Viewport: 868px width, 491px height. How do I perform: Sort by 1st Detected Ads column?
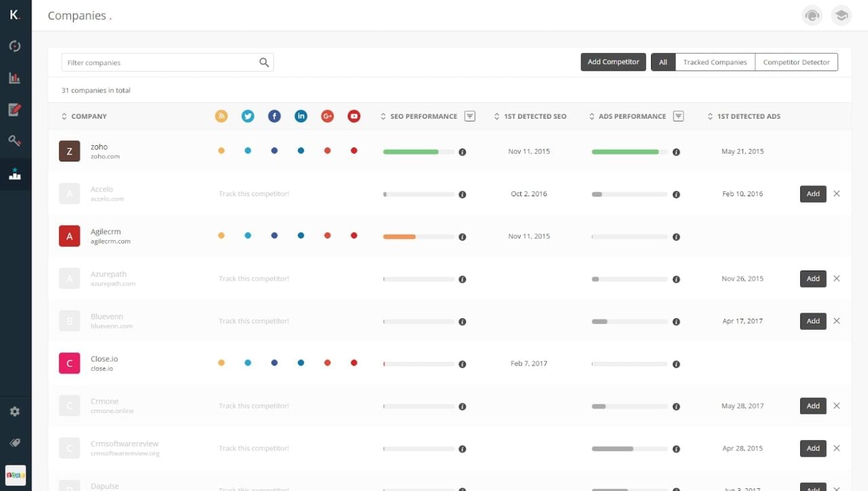coord(744,117)
